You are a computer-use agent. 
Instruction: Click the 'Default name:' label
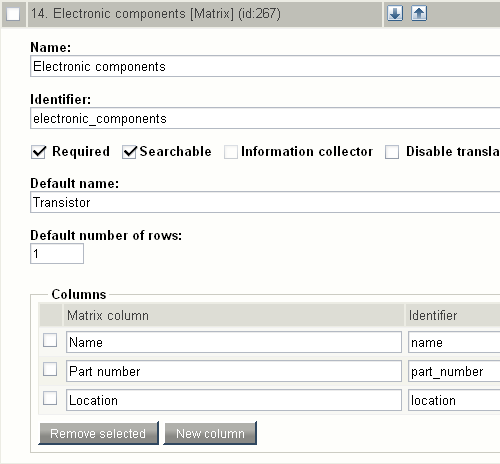click(x=75, y=183)
